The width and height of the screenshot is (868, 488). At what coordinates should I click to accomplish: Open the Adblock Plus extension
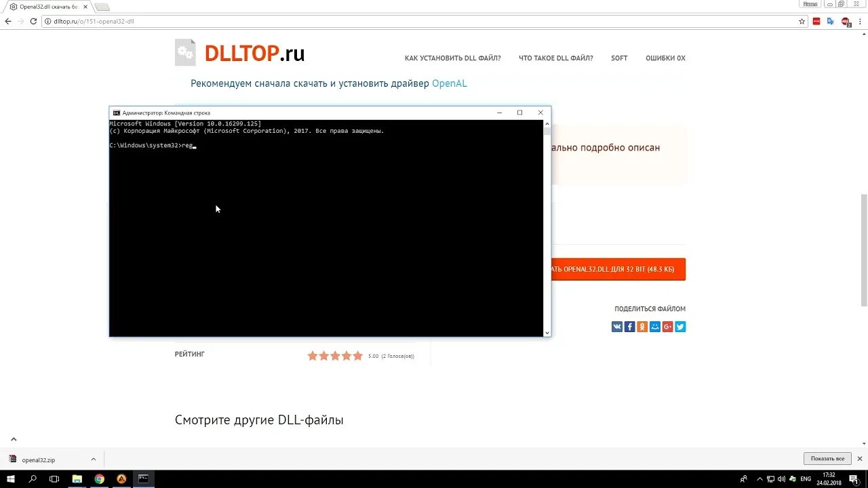846,22
